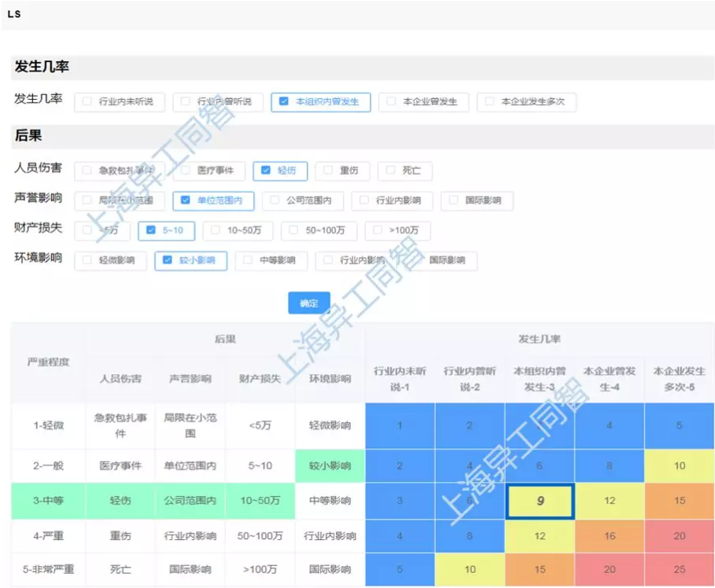Uncheck the 本组织内曾发生 checkbox

pyautogui.click(x=284, y=102)
